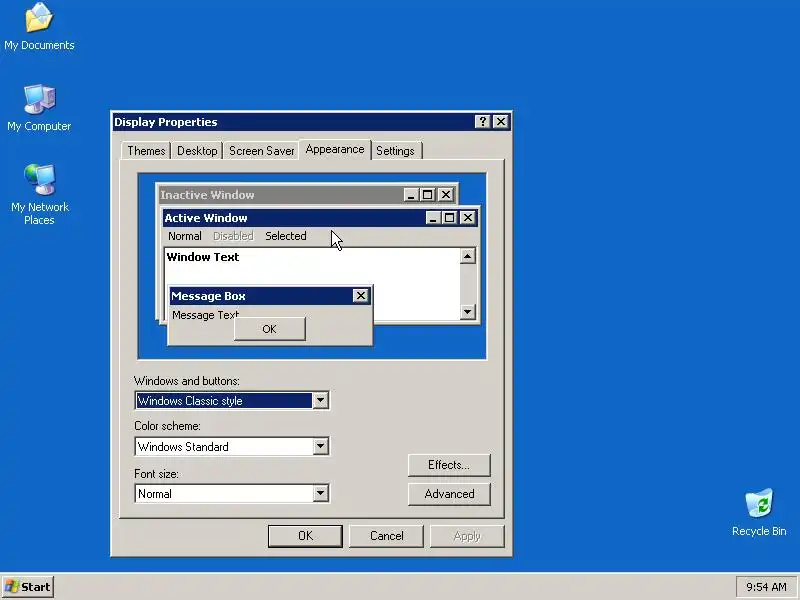Image resolution: width=800 pixels, height=600 pixels.
Task: Click preview scrollbar up arrow
Action: (467, 256)
